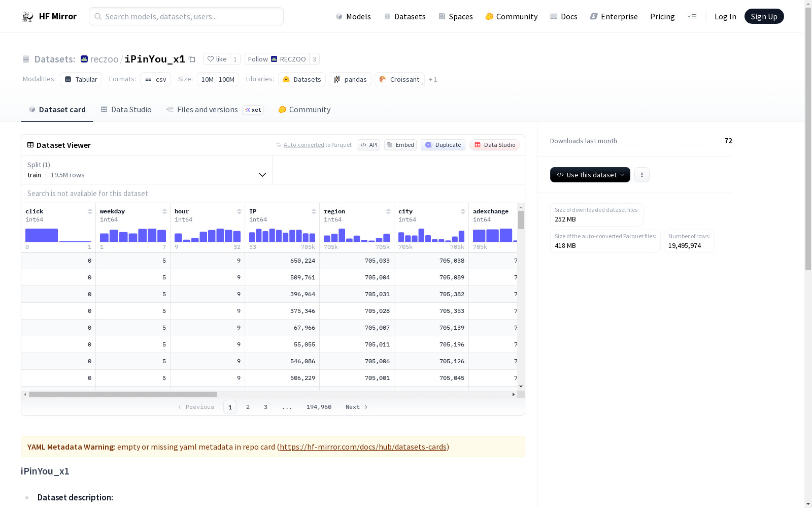Click the Datasets library tag
The image size is (812, 508).
tap(302, 79)
